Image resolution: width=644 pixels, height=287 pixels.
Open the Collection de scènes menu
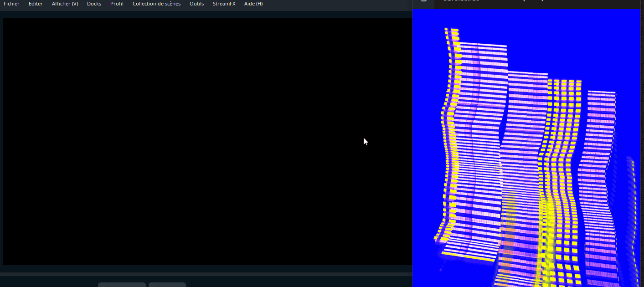(x=156, y=4)
